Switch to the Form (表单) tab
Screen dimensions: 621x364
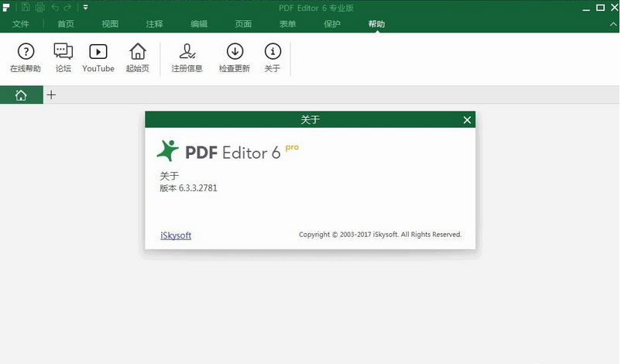click(287, 24)
